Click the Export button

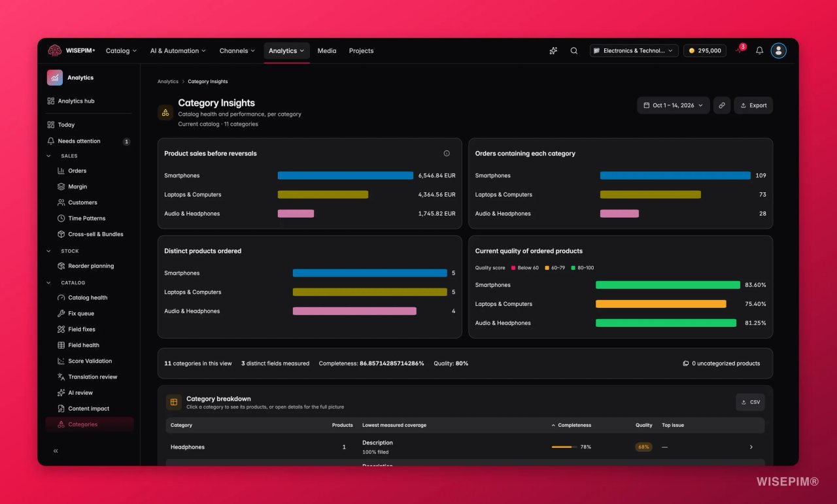pyautogui.click(x=753, y=105)
